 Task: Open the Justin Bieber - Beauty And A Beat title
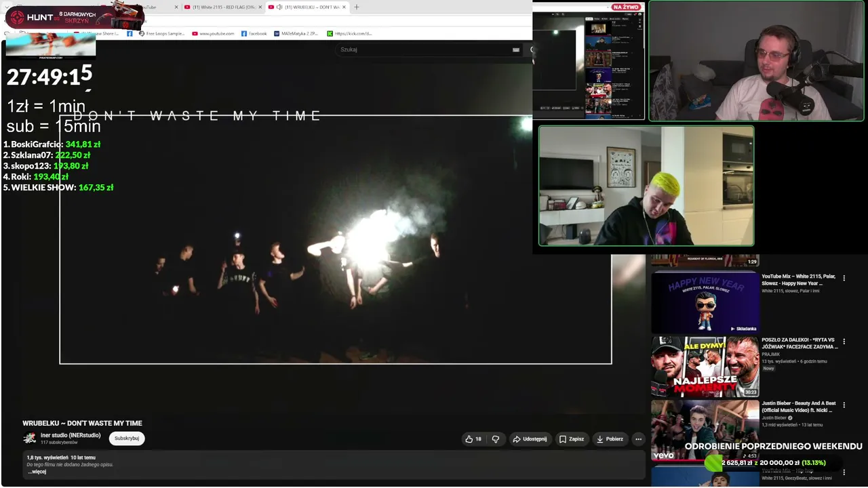coord(799,407)
